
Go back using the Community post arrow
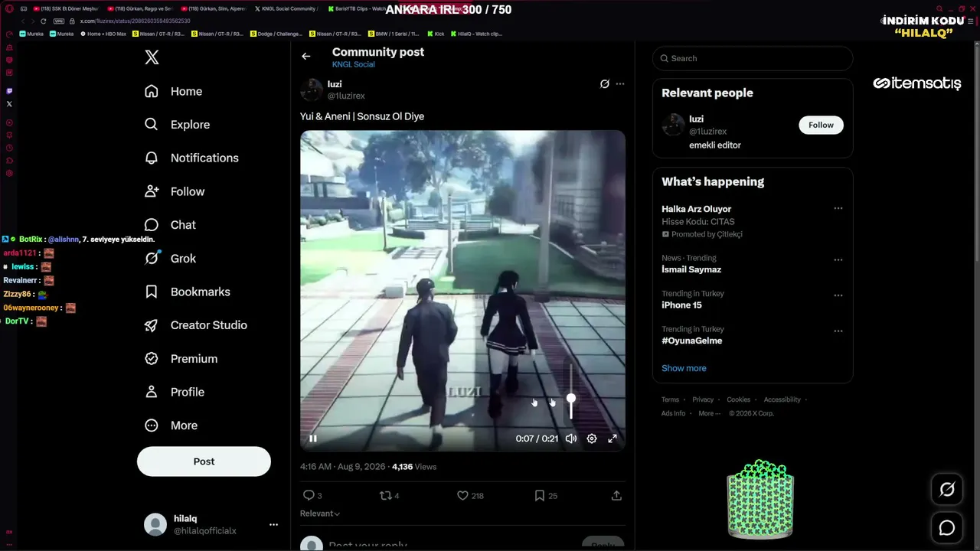click(305, 56)
